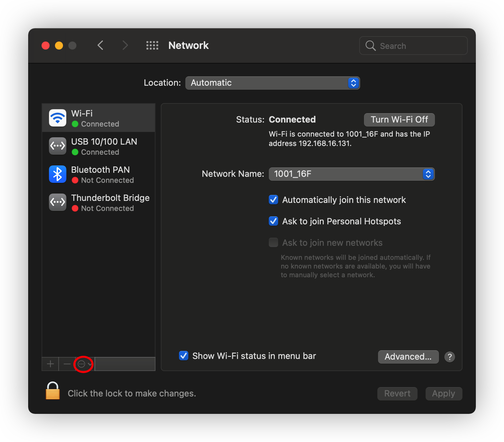Click the Wi-Fi icon in the sidebar
Image resolution: width=504 pixels, height=442 pixels.
click(58, 118)
